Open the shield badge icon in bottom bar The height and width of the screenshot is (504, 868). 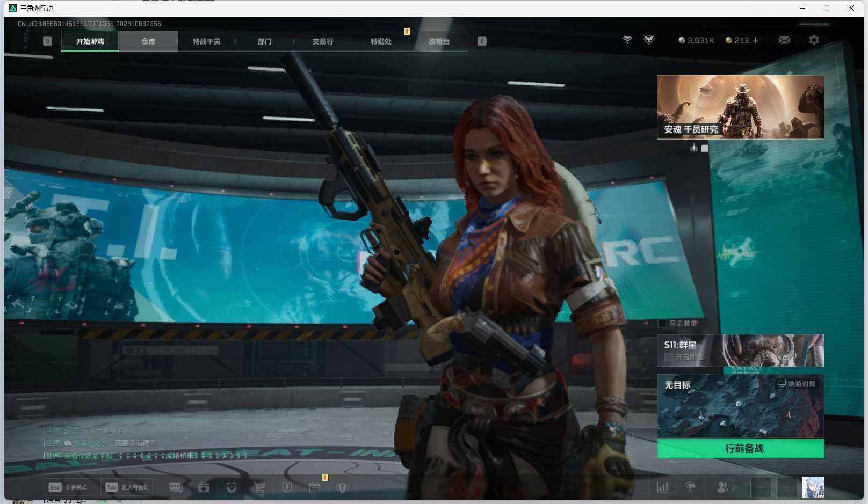tap(287, 487)
